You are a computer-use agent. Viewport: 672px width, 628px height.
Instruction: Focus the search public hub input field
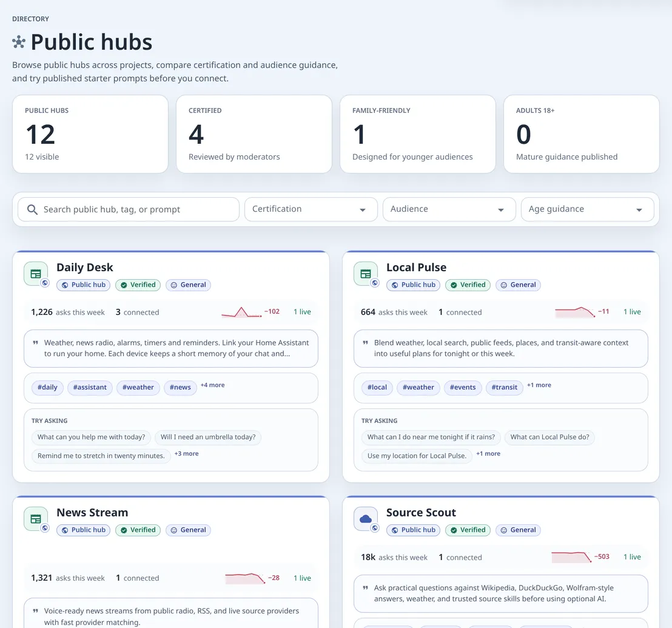[129, 209]
